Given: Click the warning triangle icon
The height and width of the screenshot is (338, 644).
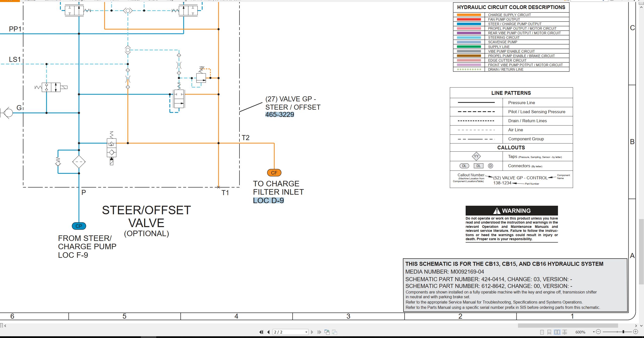Looking at the screenshot, I should click(497, 211).
